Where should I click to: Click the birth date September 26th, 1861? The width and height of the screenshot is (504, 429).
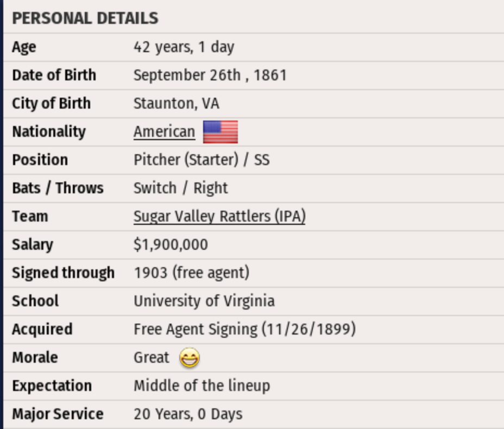tap(210, 75)
